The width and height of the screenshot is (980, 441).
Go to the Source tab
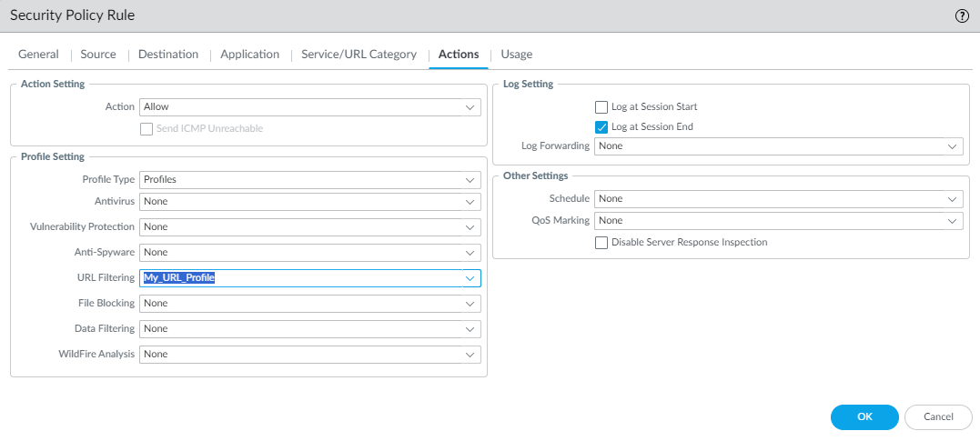coord(98,55)
